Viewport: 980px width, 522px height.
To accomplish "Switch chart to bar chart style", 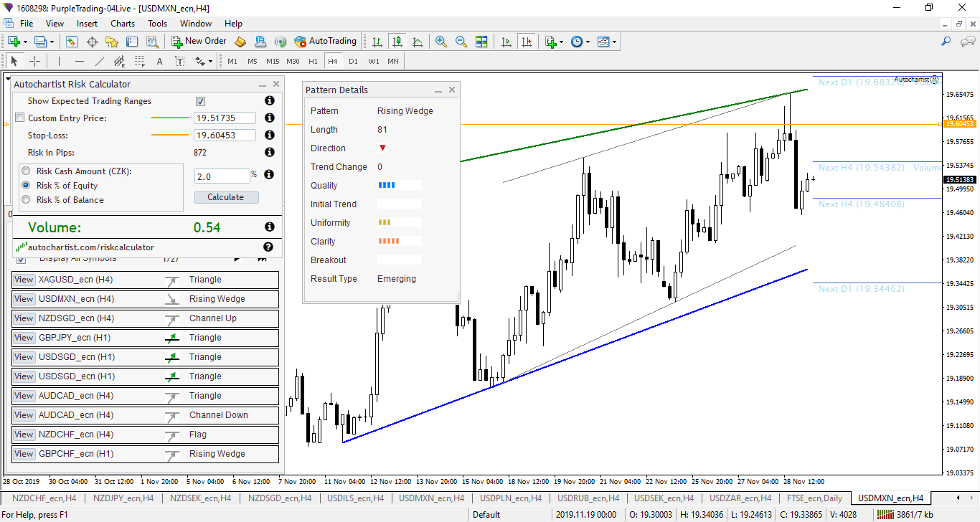I will 377,42.
